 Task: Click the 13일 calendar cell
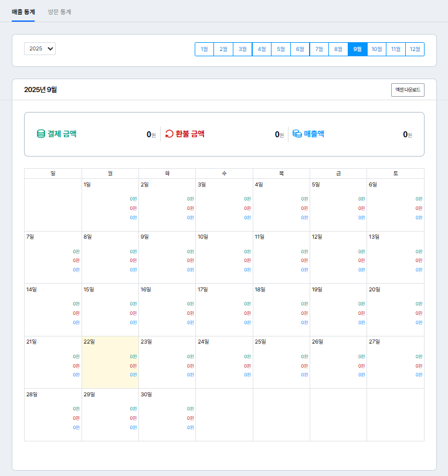(x=395, y=257)
